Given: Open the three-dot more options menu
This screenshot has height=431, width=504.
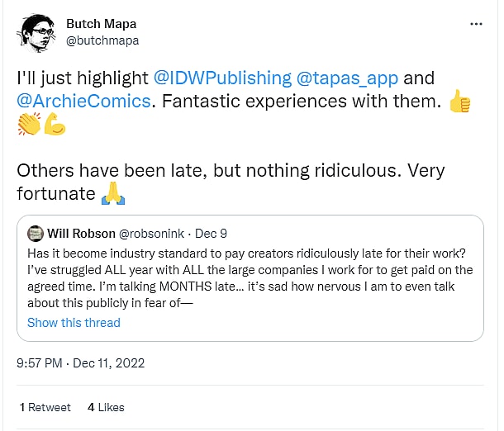Looking at the screenshot, I should pyautogui.click(x=476, y=24).
